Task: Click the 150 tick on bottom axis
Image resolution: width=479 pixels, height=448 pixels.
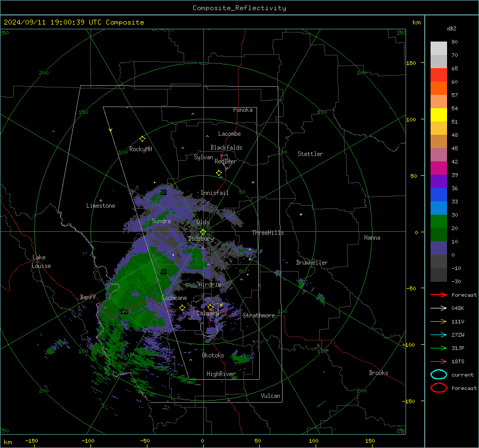Action: coord(370,441)
